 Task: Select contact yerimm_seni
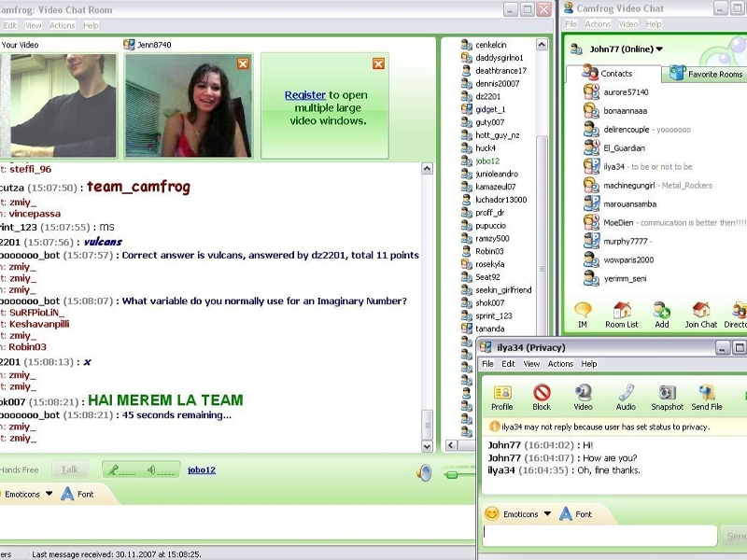click(x=625, y=278)
